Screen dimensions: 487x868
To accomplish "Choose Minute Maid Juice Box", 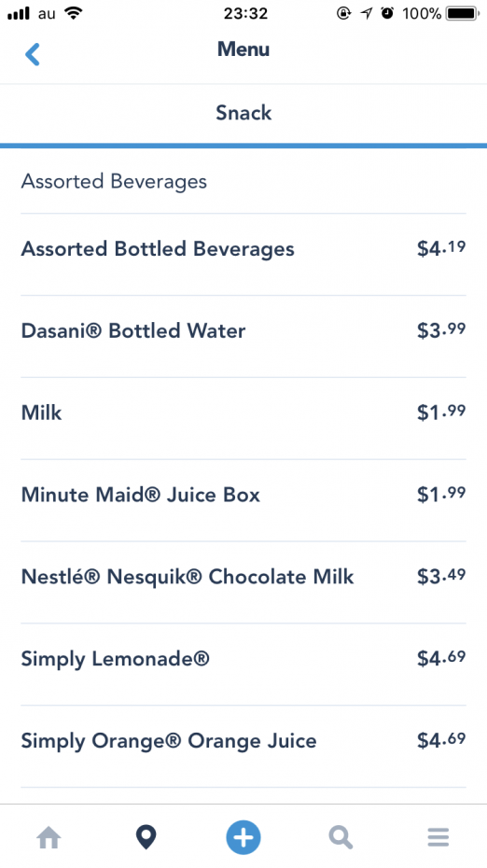I will tap(243, 500).
